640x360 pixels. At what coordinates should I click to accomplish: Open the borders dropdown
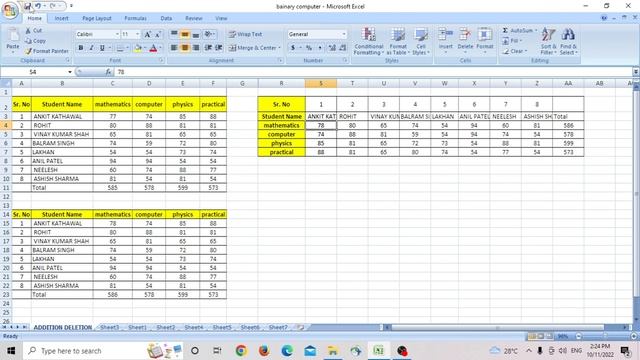point(127,48)
